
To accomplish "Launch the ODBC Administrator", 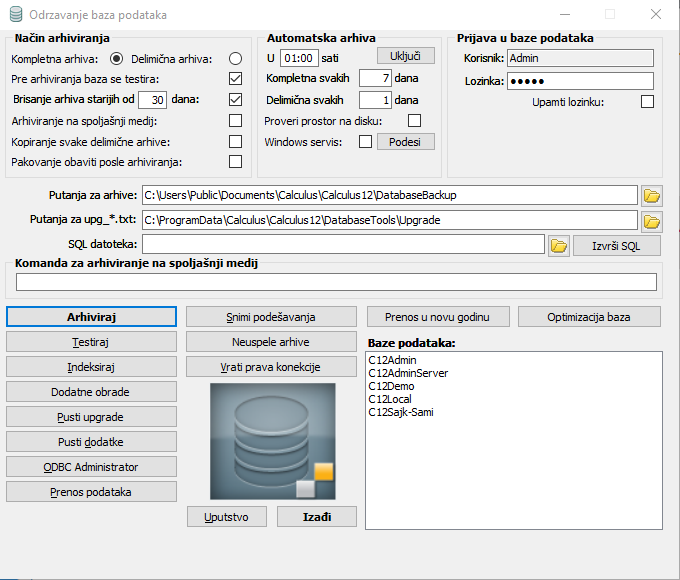I will coord(92,467).
